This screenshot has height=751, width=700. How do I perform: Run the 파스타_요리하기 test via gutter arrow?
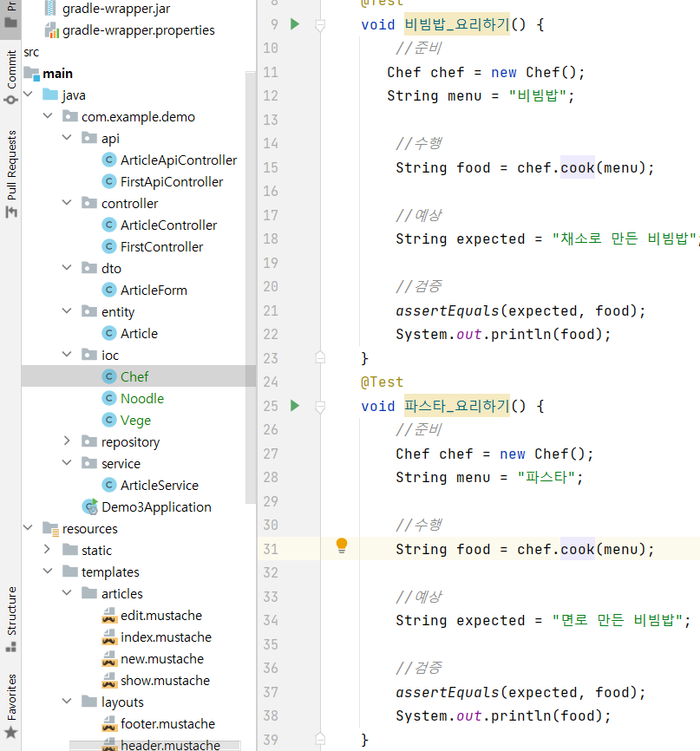pos(295,406)
